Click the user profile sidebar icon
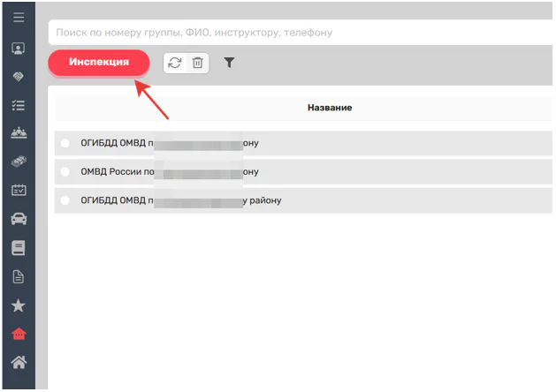Screen dimensions: 556x392 pos(18,48)
